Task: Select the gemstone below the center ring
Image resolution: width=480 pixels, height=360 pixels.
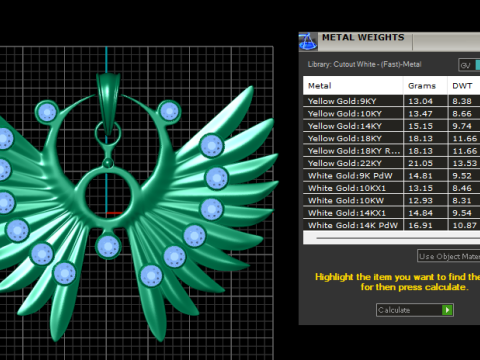Action: click(x=108, y=247)
